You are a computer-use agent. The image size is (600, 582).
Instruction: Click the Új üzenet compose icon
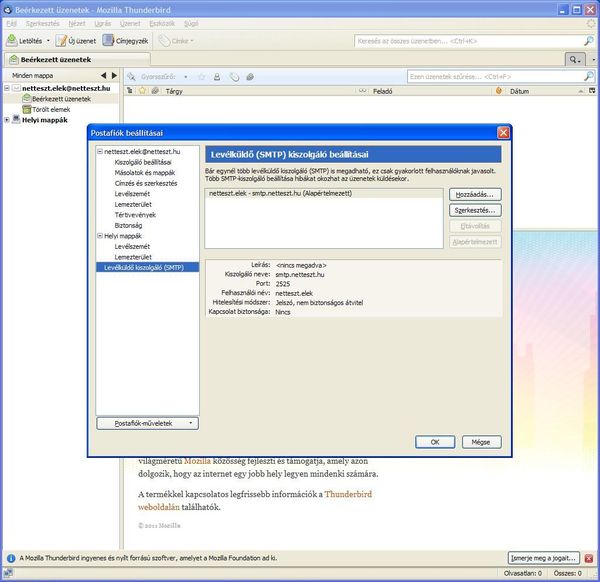[62, 41]
